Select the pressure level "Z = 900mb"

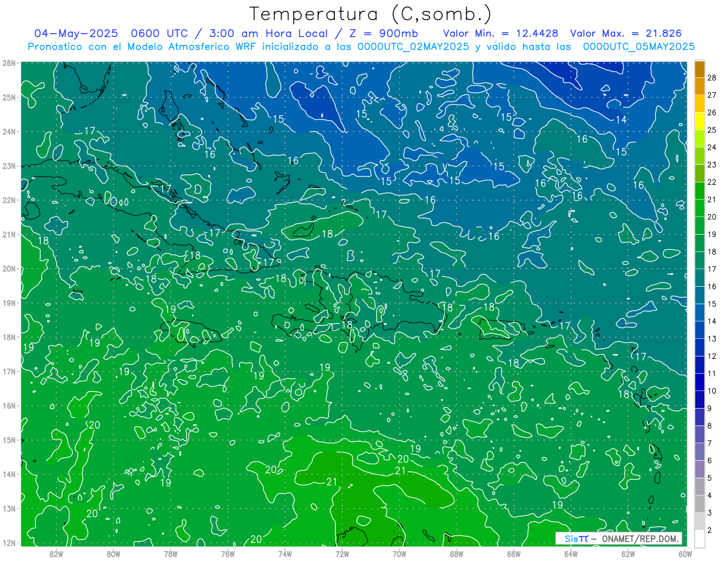click(382, 33)
